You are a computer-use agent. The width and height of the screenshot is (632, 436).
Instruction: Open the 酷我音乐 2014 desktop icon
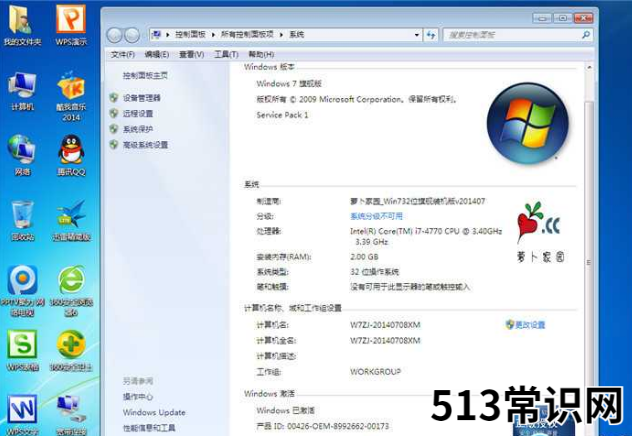click(71, 96)
